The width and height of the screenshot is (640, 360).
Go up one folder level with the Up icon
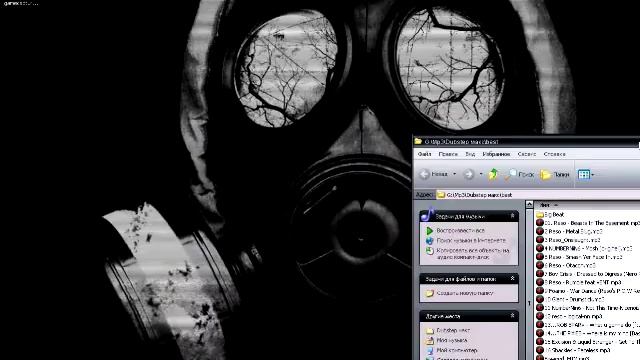pyautogui.click(x=493, y=174)
